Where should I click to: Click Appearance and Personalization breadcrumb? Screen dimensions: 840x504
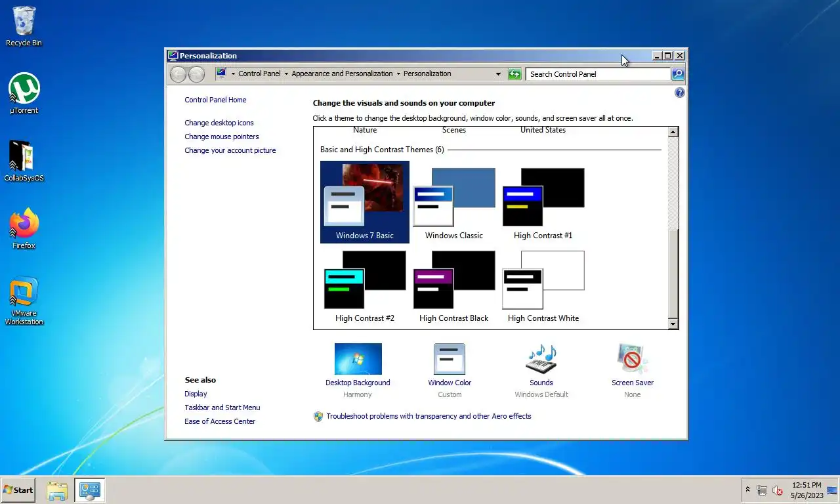pyautogui.click(x=342, y=73)
